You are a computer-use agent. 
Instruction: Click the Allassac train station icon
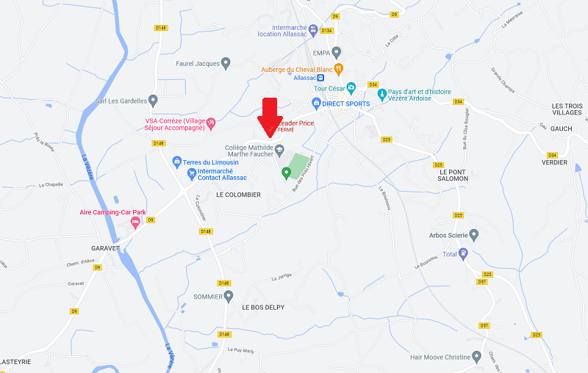click(x=320, y=78)
